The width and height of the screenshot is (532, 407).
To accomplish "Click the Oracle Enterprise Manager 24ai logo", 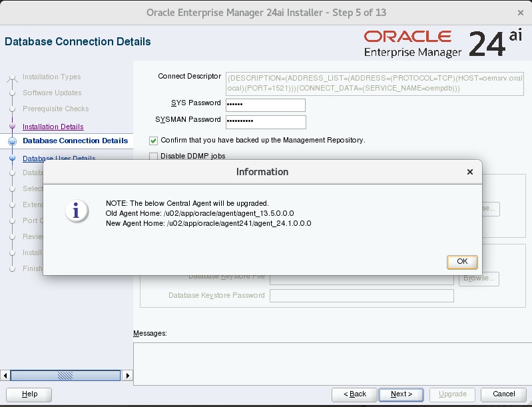I will coord(443,44).
